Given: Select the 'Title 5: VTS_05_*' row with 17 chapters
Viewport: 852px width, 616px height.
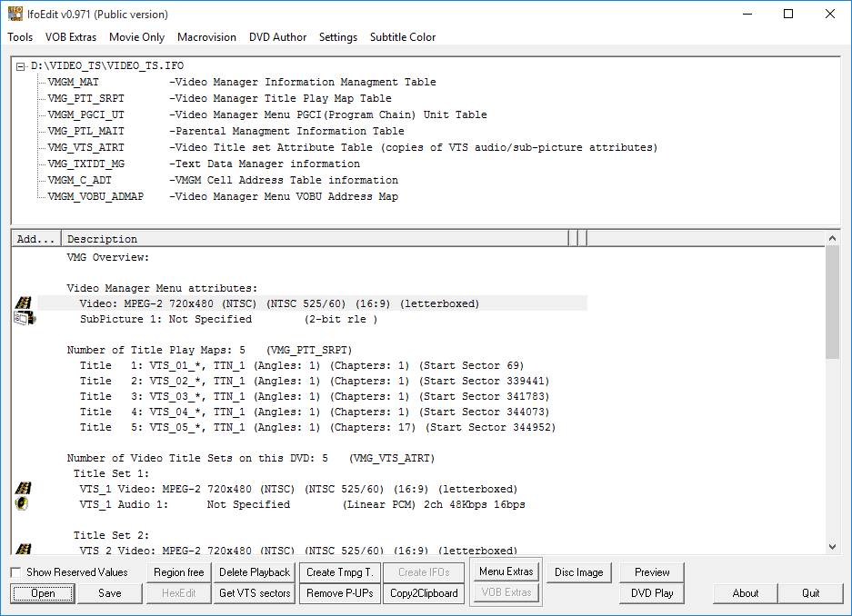Looking at the screenshot, I should (318, 427).
